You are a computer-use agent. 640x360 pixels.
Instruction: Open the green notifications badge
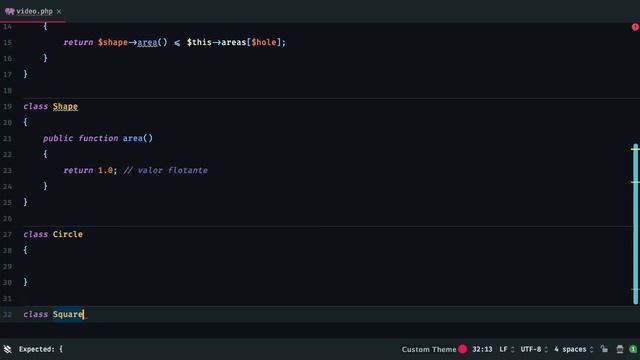coord(633,349)
